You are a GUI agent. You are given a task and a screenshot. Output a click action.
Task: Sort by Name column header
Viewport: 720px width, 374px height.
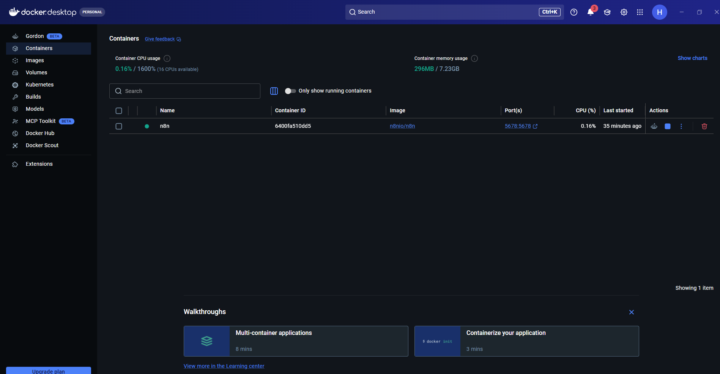coord(167,111)
